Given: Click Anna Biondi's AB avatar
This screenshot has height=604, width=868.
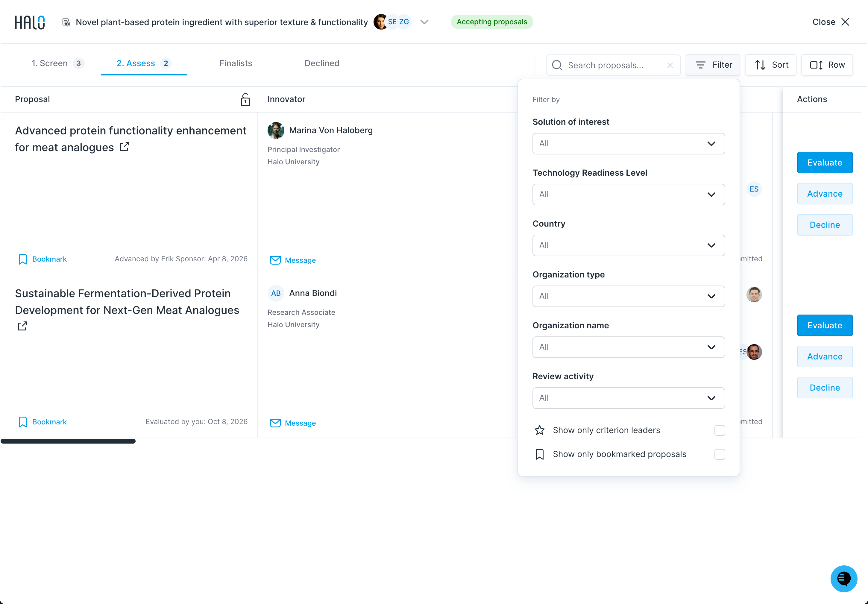Looking at the screenshot, I should click(x=276, y=293).
